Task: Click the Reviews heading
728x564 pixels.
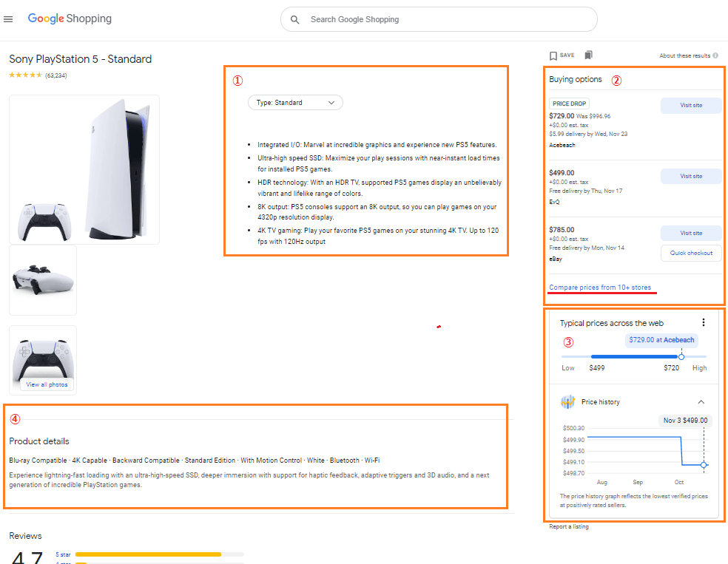Action: coord(26,536)
